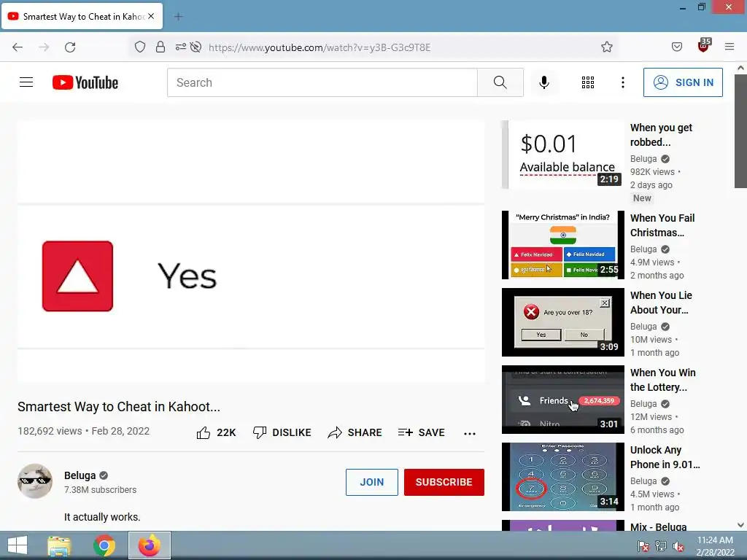Close the Smartest Way to Cheat tab
The width and height of the screenshot is (747, 560).
[151, 16]
